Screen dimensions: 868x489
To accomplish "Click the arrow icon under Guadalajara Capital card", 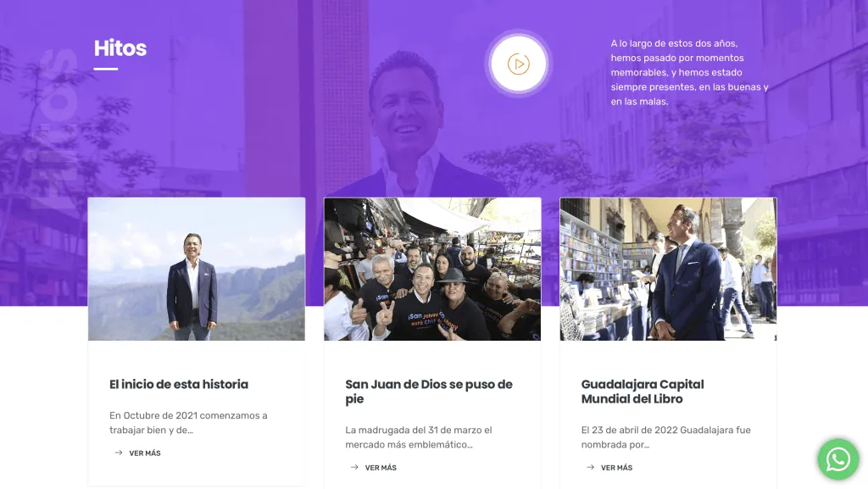I will (590, 467).
